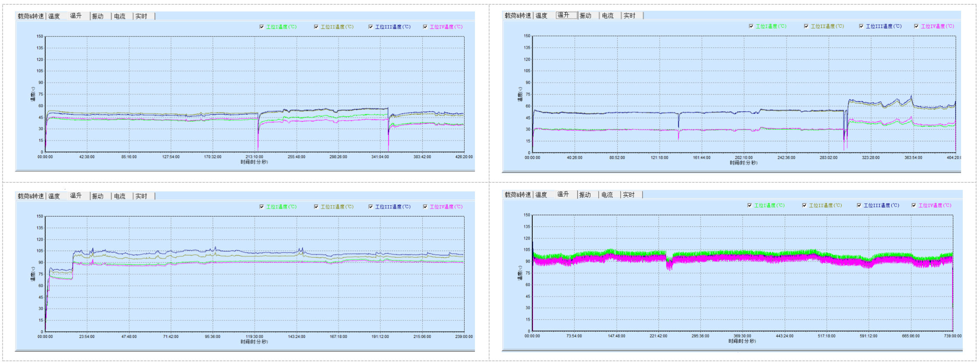The width and height of the screenshot is (980, 363).
Task: Switch to 温度 tab in top-left panel
Action: pos(54,16)
